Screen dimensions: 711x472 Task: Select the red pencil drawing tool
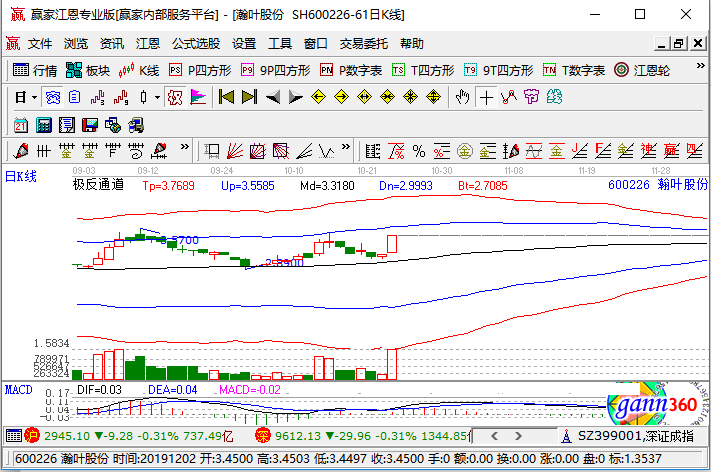tap(21, 151)
